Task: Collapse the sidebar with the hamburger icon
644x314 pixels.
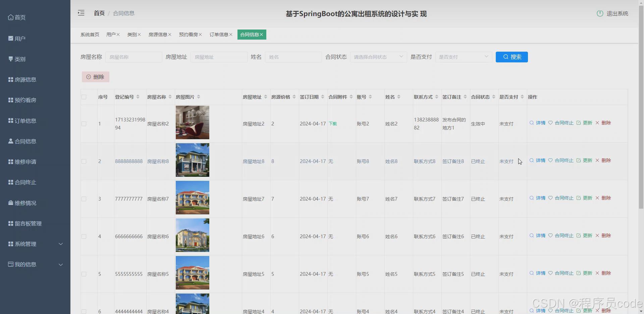Action: [81, 13]
